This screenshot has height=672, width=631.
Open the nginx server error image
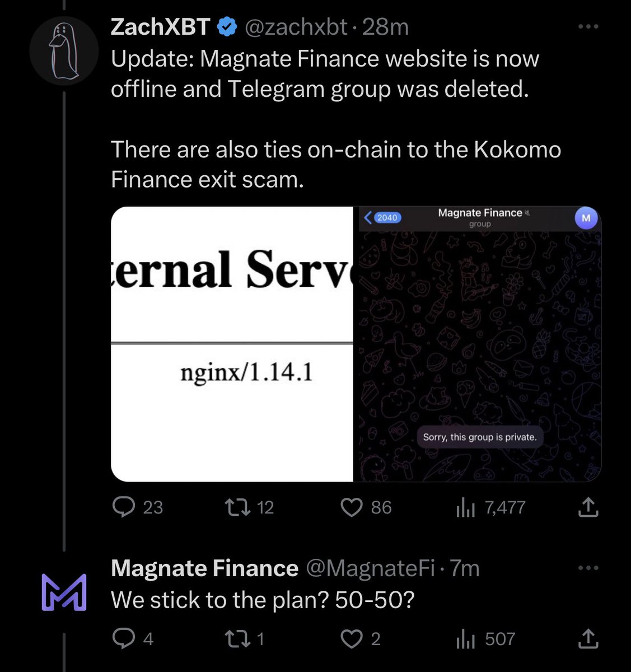232,344
